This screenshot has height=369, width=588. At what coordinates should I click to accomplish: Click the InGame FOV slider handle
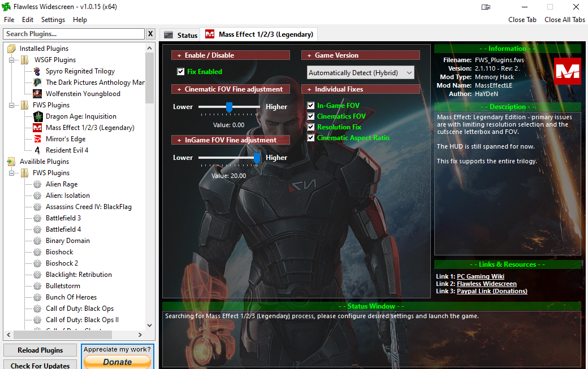[257, 158]
